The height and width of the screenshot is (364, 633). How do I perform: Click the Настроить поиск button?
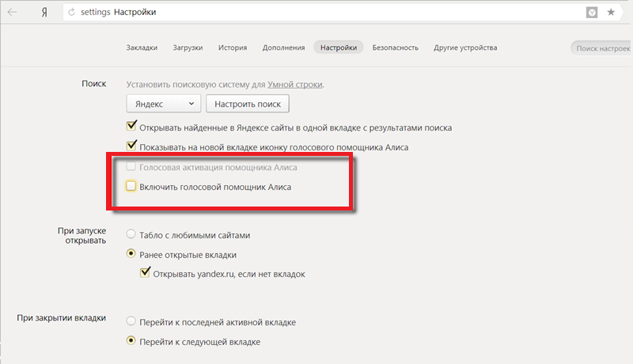248,104
